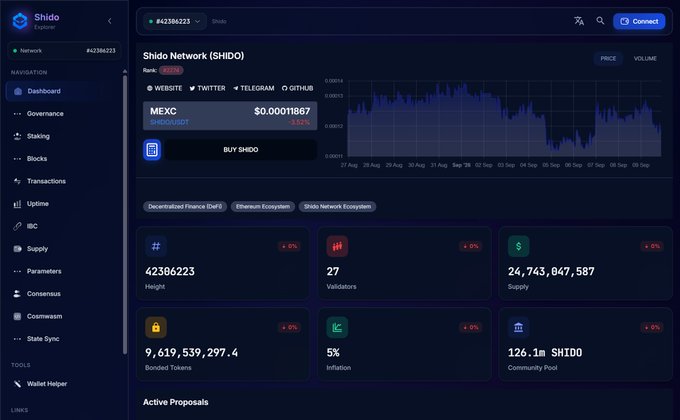Click the Cosmwasm sidebar icon
The width and height of the screenshot is (680, 420).
17,316
